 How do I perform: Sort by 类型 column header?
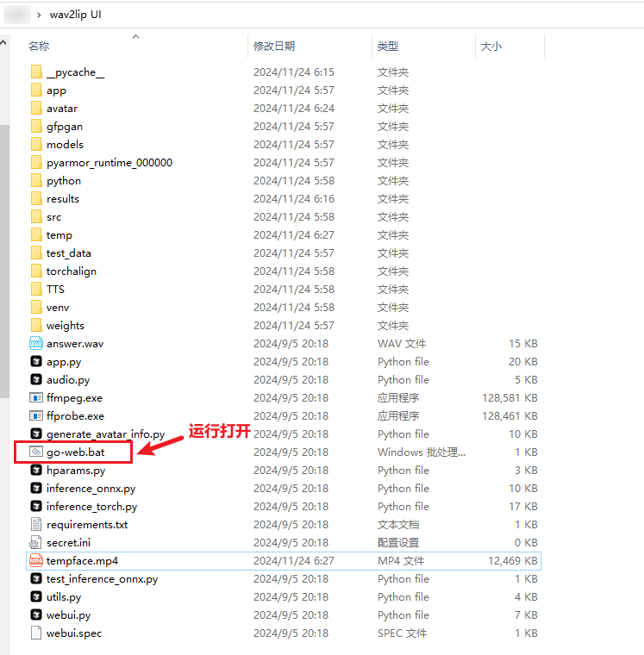click(388, 46)
